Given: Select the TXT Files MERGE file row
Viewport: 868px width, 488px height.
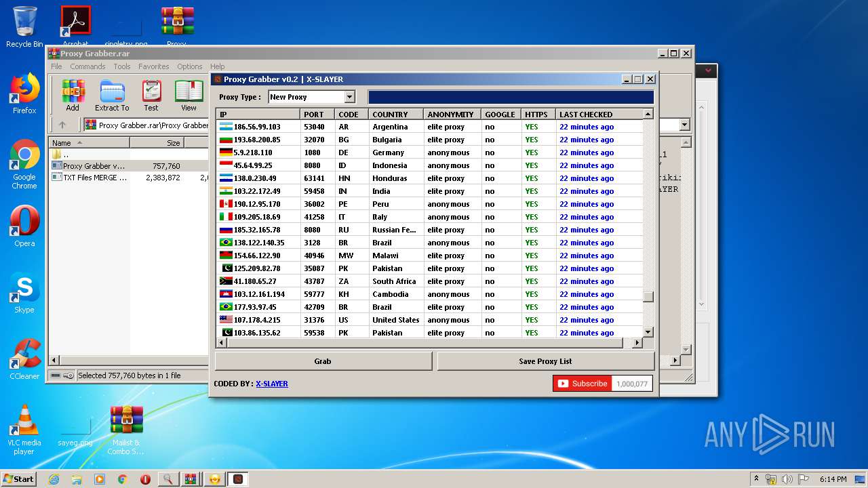Looking at the screenshot, I should click(x=129, y=178).
